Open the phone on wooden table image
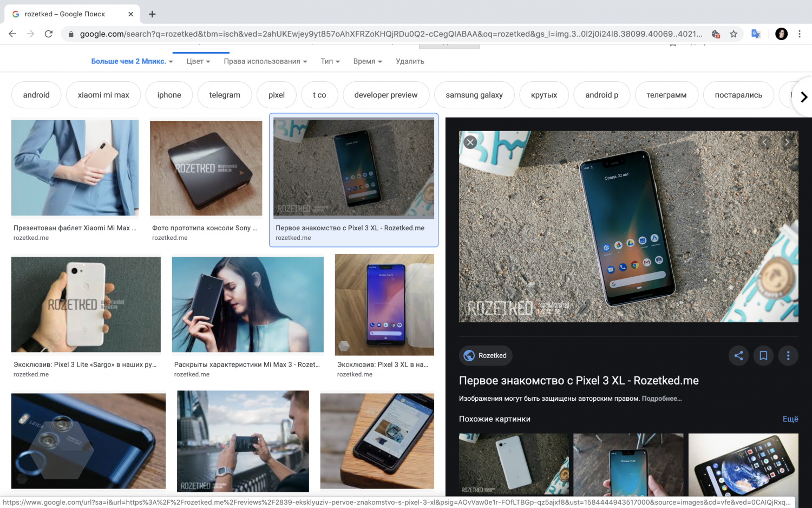 tap(377, 441)
